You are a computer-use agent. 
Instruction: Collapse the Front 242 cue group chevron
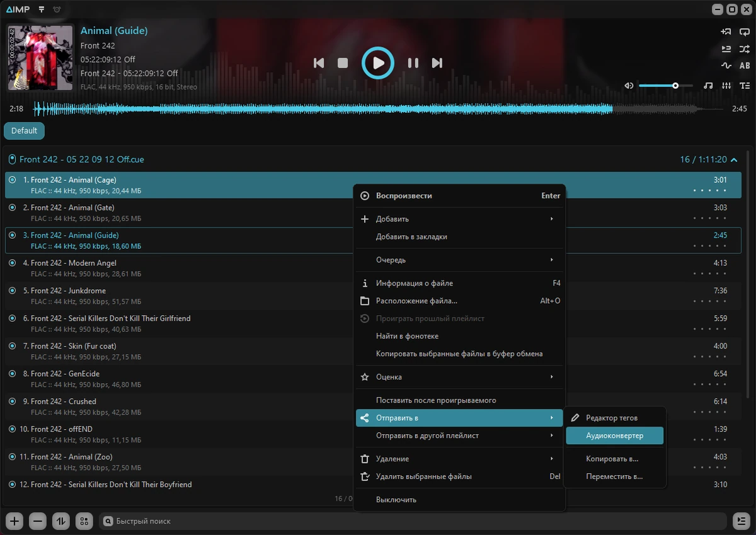[x=735, y=160]
